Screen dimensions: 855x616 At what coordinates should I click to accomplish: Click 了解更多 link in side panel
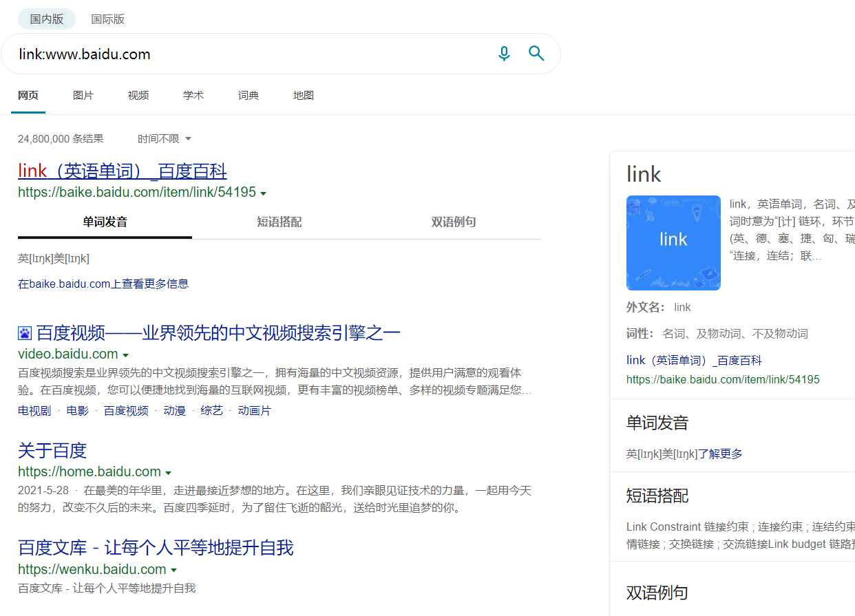(720, 454)
